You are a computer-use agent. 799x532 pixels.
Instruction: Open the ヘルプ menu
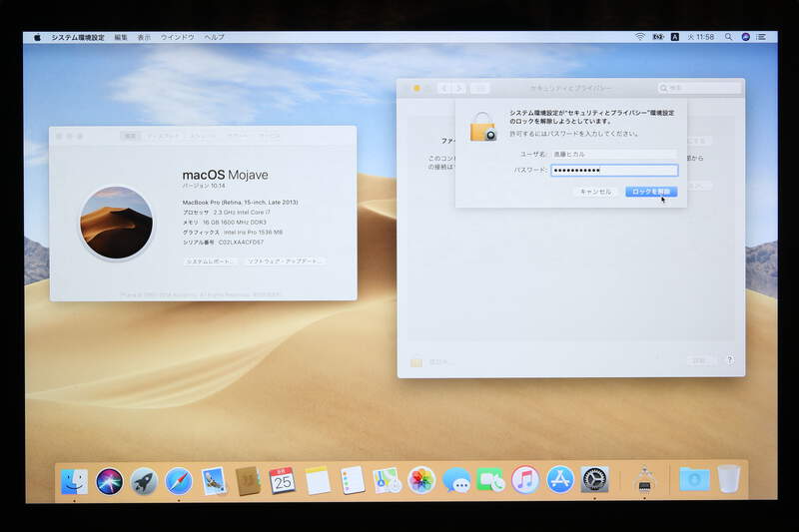(x=214, y=37)
